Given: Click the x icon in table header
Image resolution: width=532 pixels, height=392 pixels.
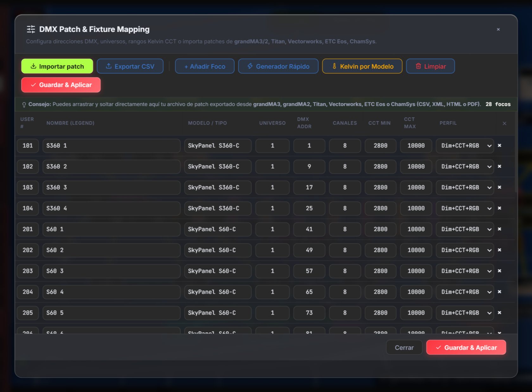Looking at the screenshot, I should pos(504,123).
